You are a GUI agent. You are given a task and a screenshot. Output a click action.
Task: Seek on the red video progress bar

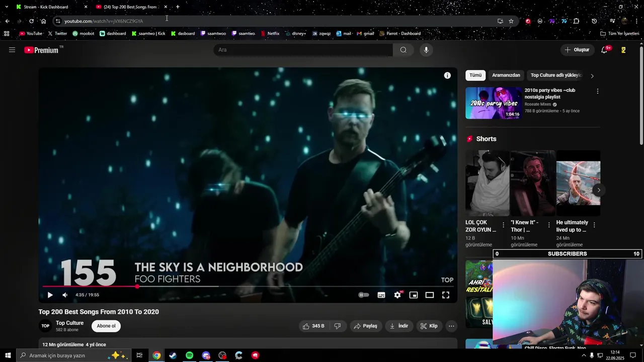[248, 287]
